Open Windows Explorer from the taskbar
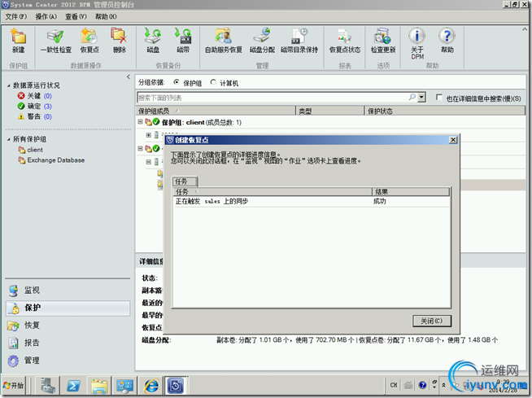Screen dimensions: 532x398 (x=99, y=386)
